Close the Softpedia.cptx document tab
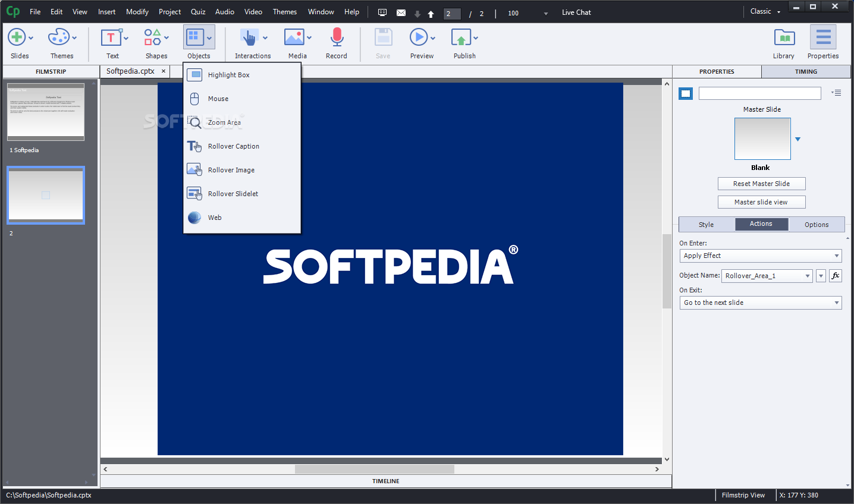 [164, 71]
